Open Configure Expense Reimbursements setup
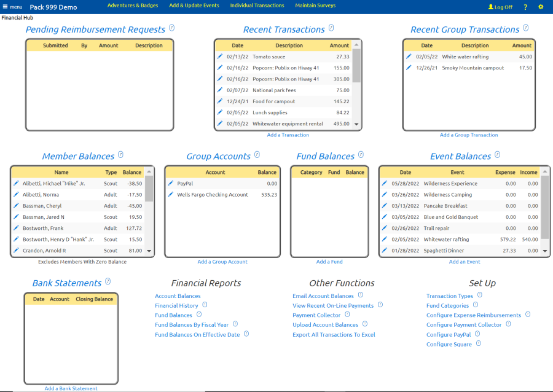553x392 pixels. [x=473, y=315]
